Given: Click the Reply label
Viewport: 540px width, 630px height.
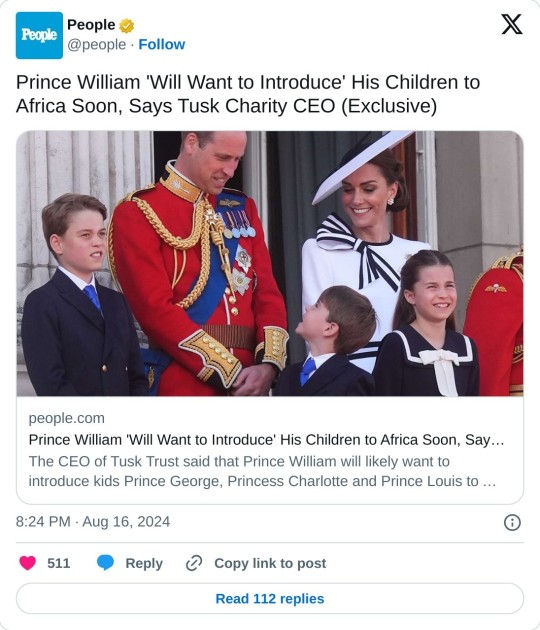Looking at the screenshot, I should pyautogui.click(x=144, y=564).
